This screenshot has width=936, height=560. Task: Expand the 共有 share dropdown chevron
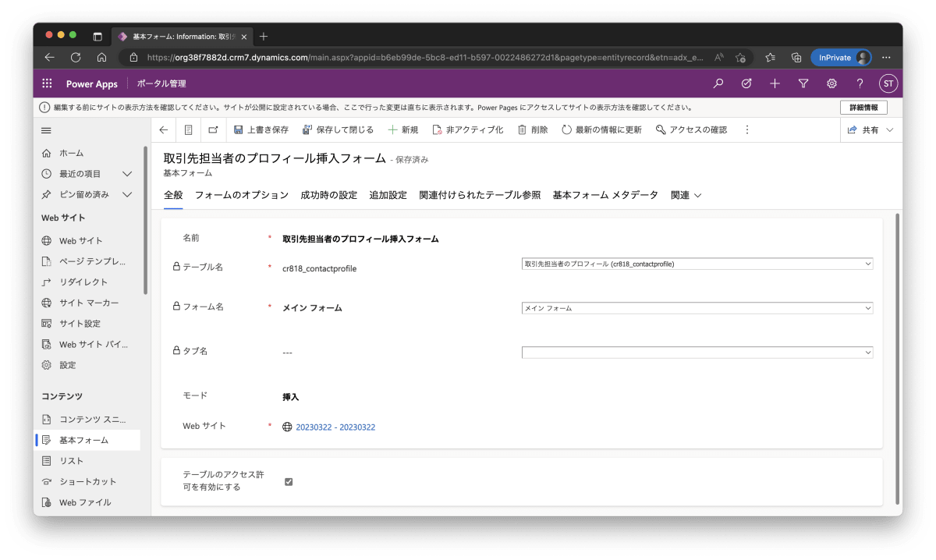[x=890, y=130]
